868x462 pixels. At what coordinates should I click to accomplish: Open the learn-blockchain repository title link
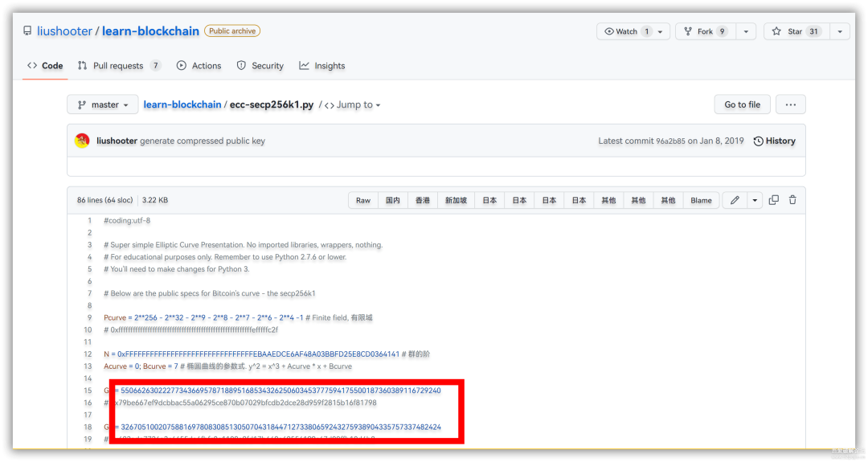pos(150,31)
